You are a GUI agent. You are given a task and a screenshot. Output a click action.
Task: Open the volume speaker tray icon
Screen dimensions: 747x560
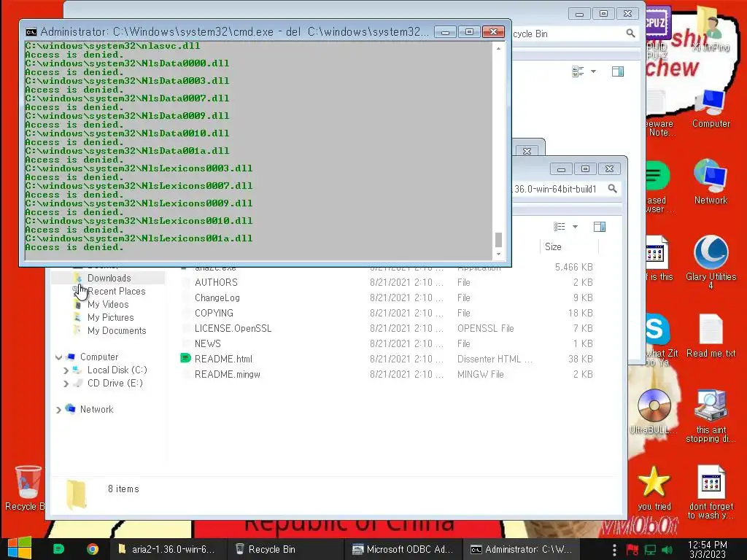pyautogui.click(x=667, y=550)
